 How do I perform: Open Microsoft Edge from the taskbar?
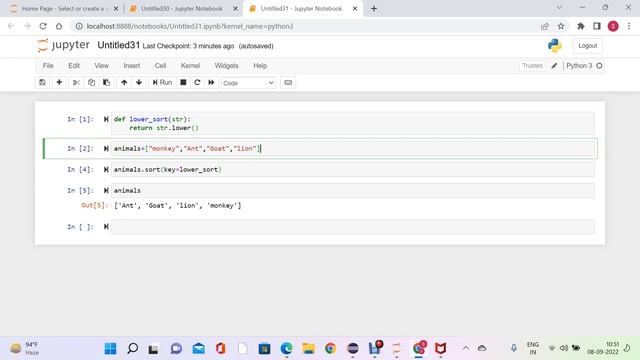287,348
